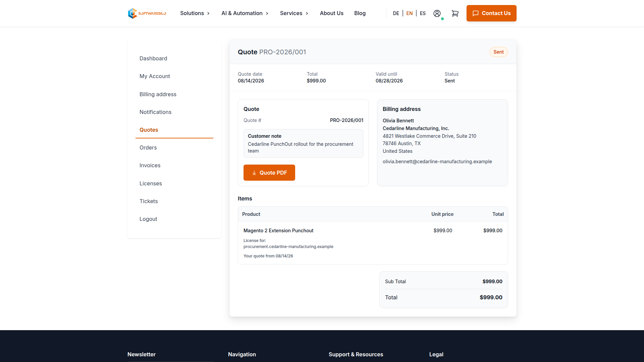The height and width of the screenshot is (362, 644).
Task: Click the Legal footer heading
Action: 436,354
